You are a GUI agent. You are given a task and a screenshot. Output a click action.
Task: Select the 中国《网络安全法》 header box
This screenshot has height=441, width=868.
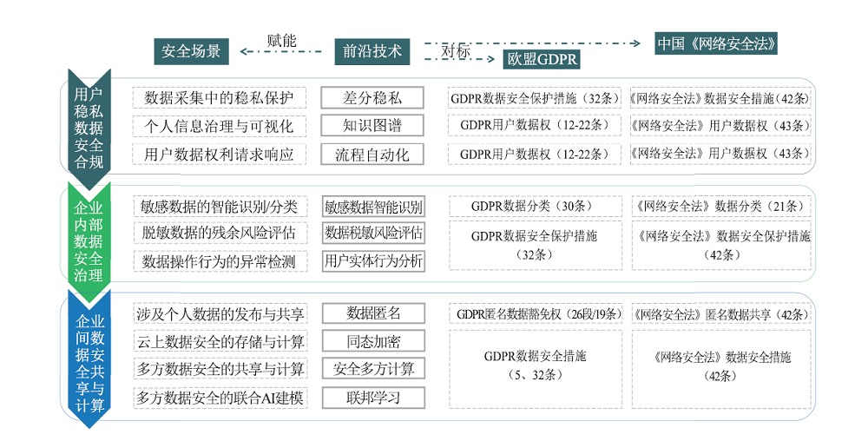click(716, 43)
